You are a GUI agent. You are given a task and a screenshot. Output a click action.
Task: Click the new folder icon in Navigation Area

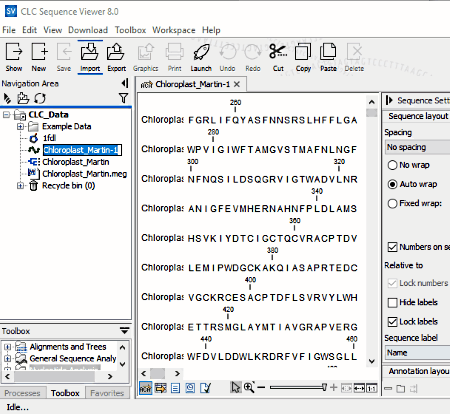click(x=23, y=98)
